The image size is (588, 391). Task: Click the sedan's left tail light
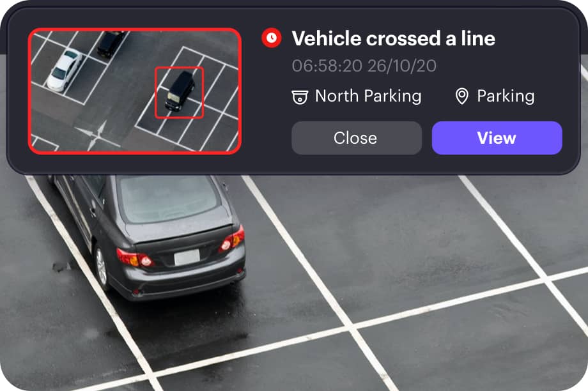coord(135,257)
